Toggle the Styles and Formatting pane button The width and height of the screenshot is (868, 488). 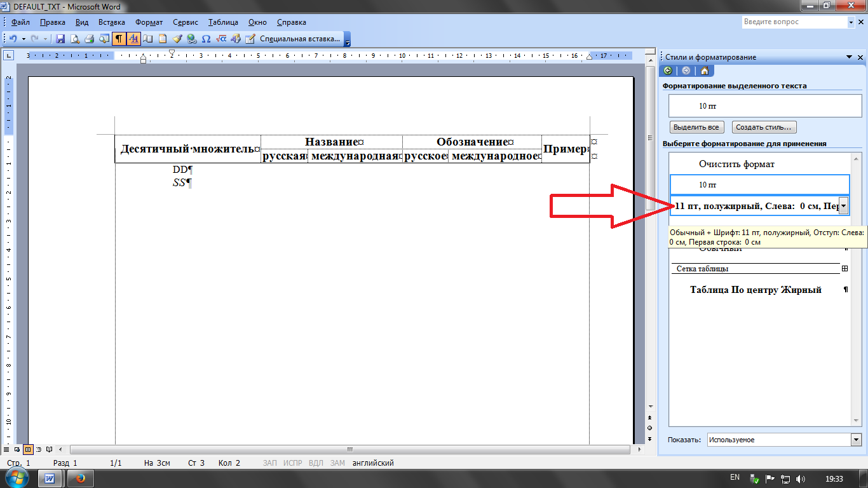tap(133, 39)
